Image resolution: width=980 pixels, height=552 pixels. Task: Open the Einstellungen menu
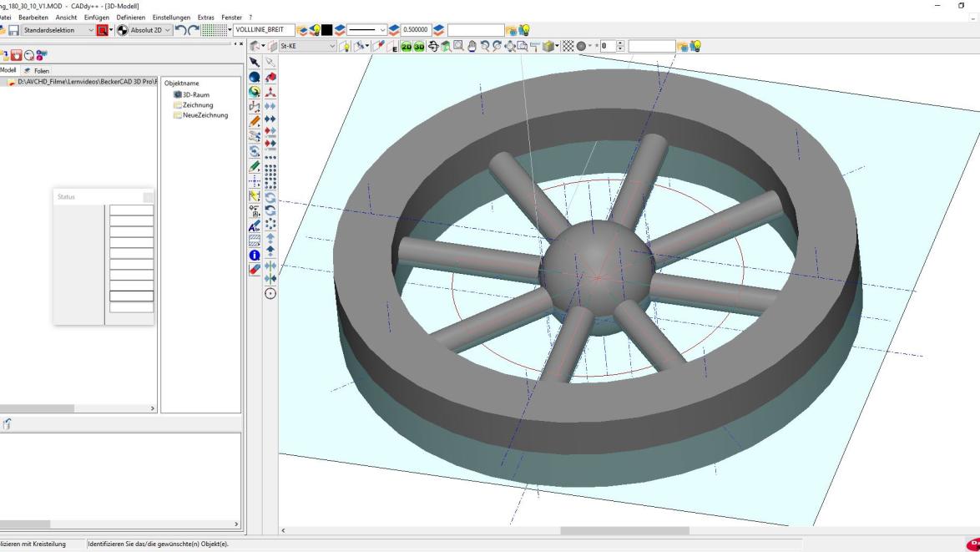click(x=170, y=18)
